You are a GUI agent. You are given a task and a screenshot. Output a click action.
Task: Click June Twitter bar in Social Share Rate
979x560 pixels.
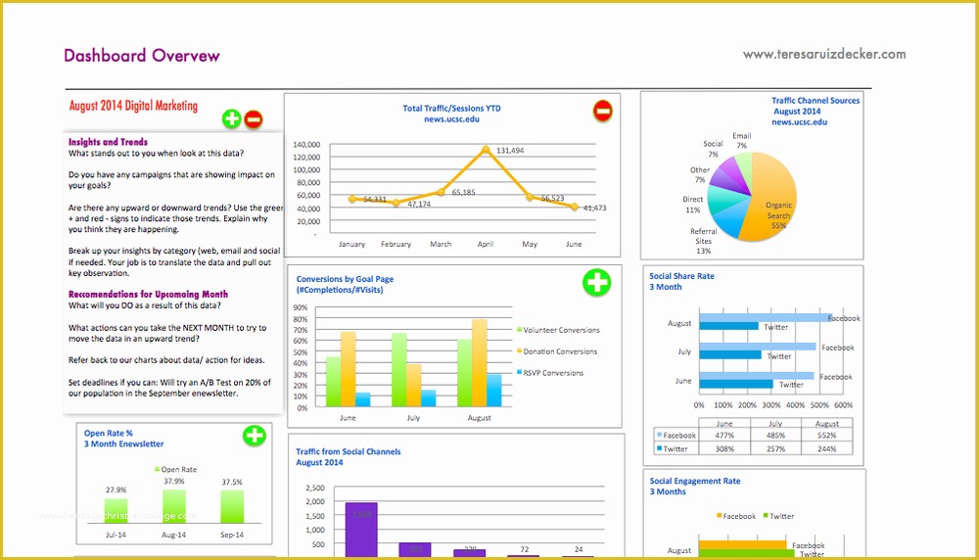(736, 384)
